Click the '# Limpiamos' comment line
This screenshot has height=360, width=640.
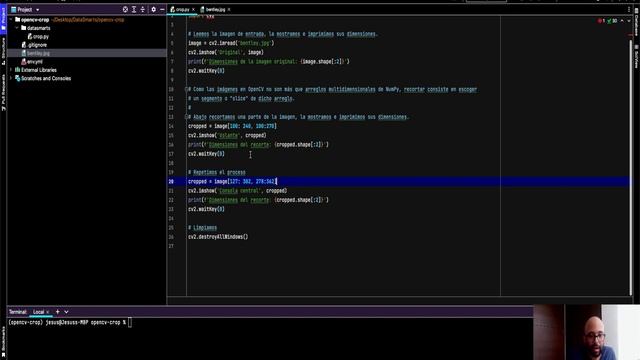[x=202, y=228]
